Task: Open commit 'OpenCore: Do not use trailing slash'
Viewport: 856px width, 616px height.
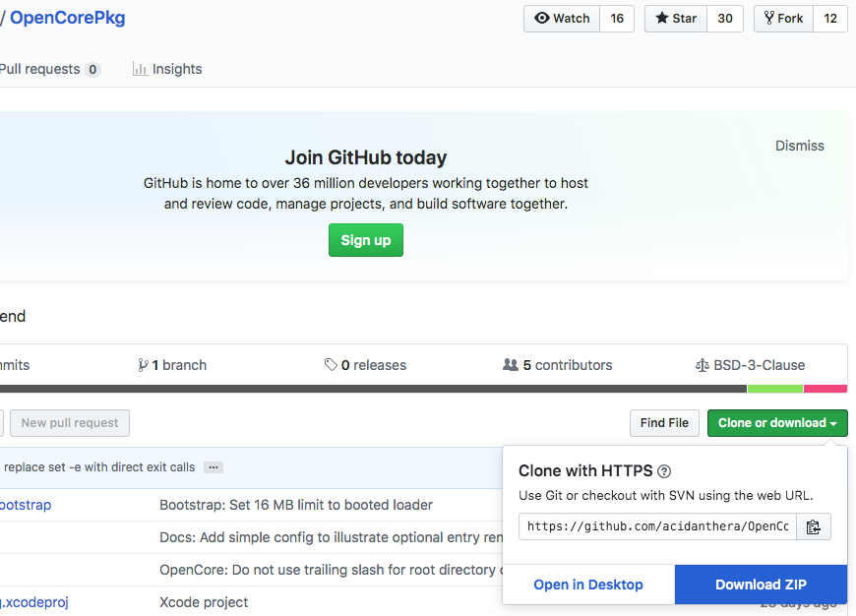Action: pos(331,570)
